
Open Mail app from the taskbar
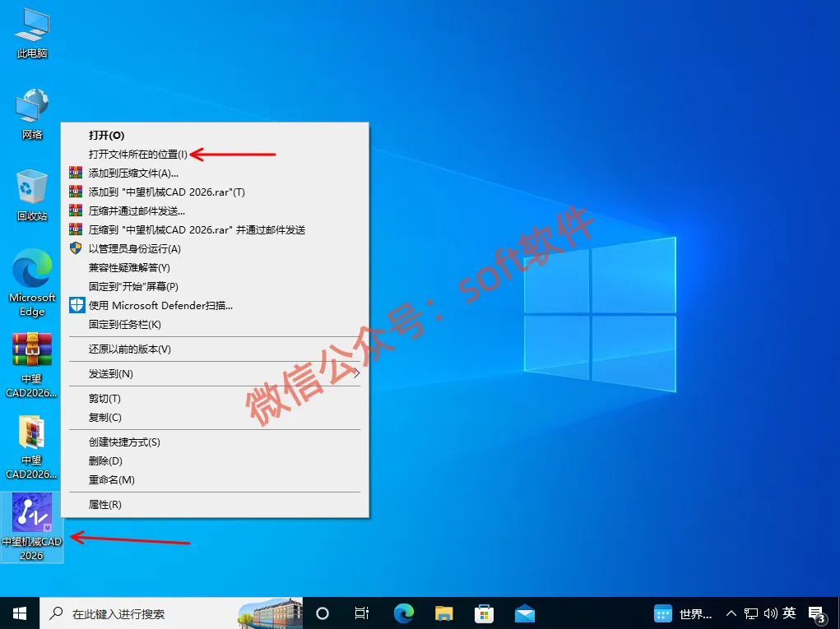[524, 613]
